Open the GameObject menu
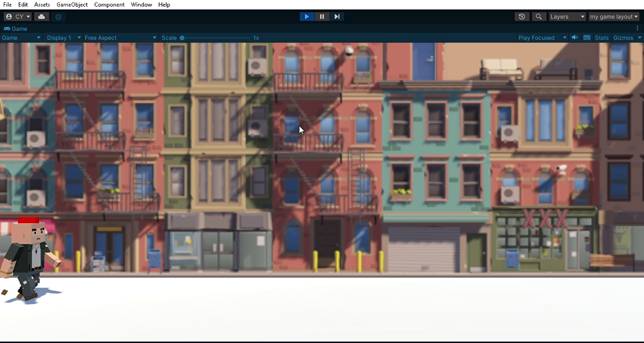Viewport: 644px width, 343px height. tap(72, 5)
